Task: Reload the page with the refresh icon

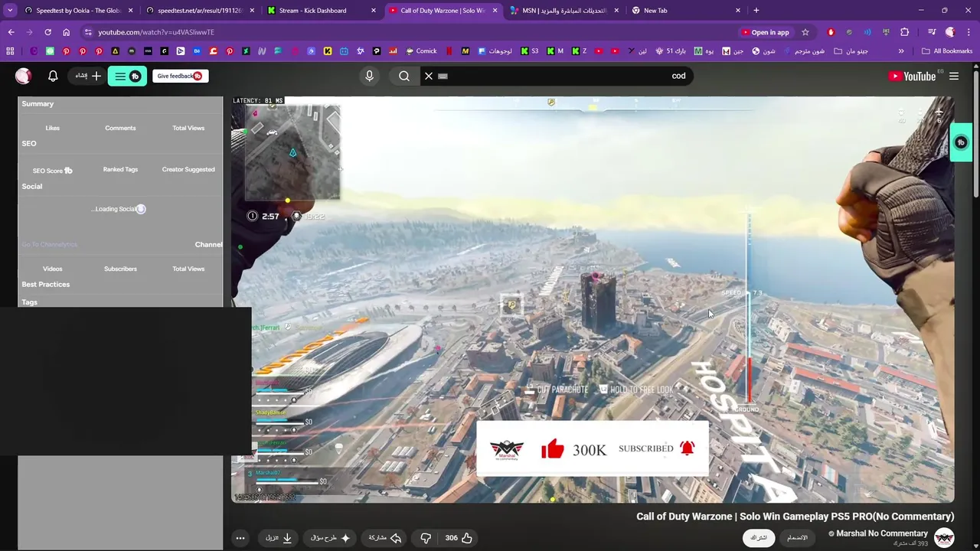Action: pyautogui.click(x=47, y=32)
